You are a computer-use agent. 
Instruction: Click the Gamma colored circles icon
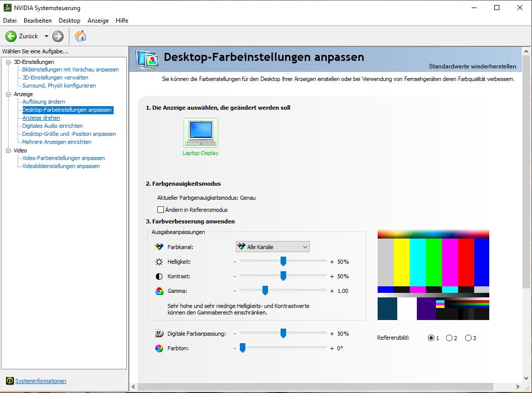(159, 291)
